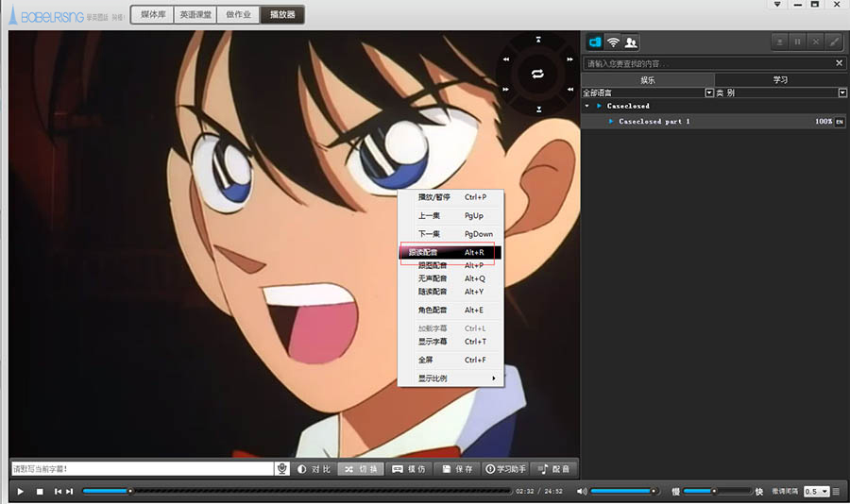Switch to the 学习 tab
The height and width of the screenshot is (504, 850).
(x=781, y=79)
